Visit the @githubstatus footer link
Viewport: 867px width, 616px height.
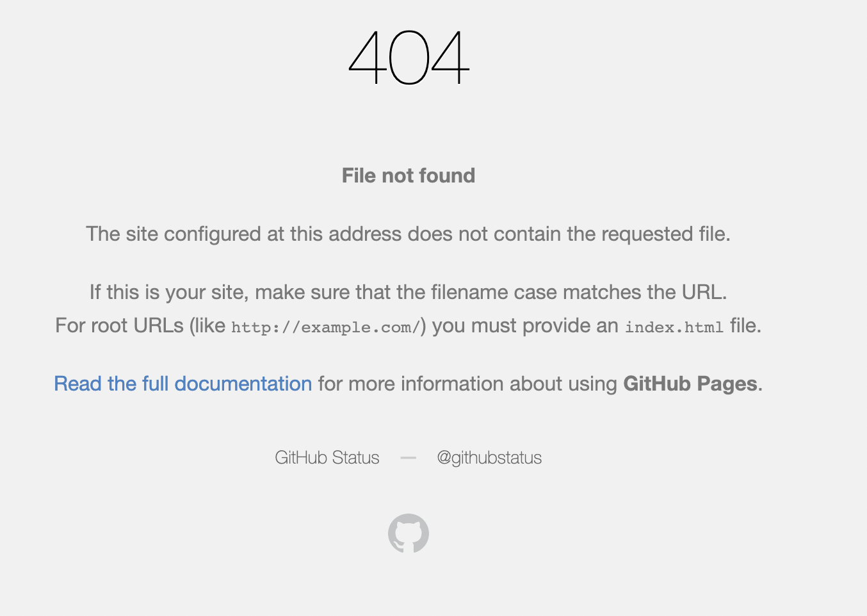pyautogui.click(x=489, y=457)
